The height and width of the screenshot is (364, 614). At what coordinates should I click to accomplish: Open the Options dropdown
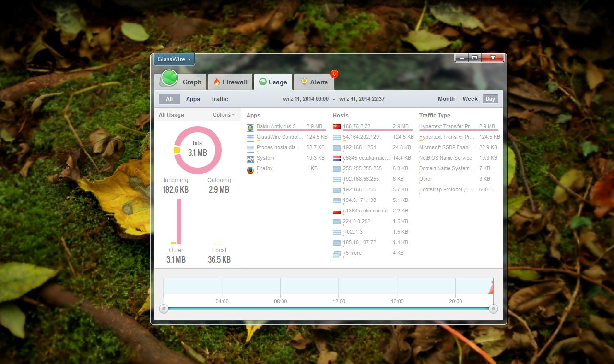coord(224,115)
